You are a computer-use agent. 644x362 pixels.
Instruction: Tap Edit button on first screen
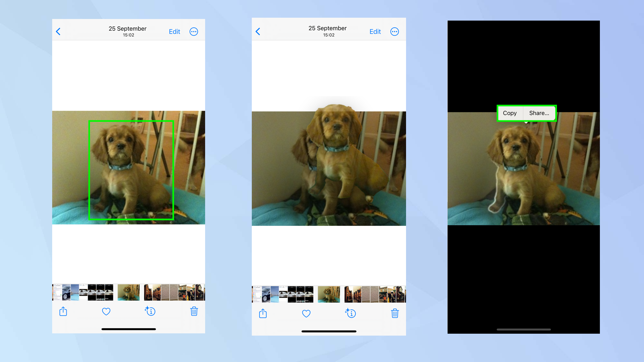[x=175, y=32]
